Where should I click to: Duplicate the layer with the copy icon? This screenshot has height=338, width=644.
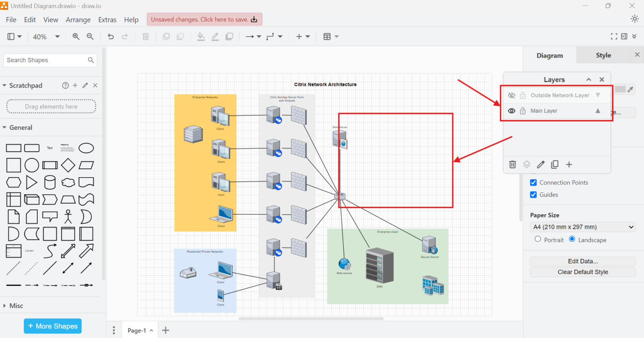click(555, 164)
